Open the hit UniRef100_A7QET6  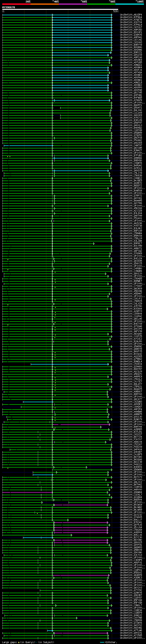[131, 20]
